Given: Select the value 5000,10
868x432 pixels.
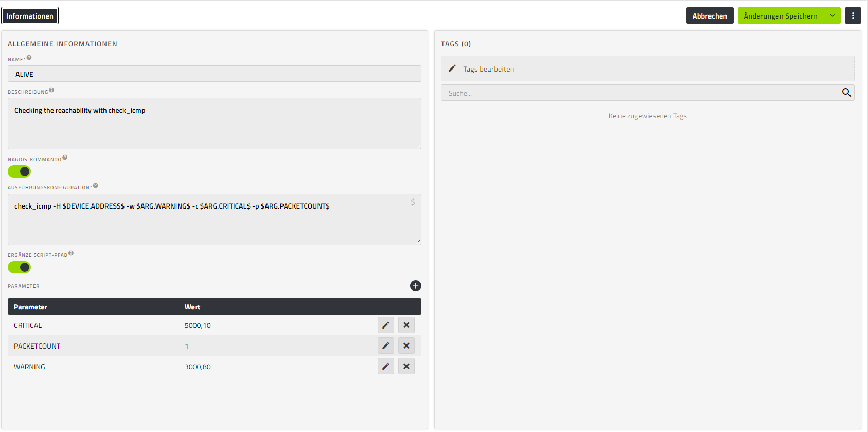Looking at the screenshot, I should click(198, 325).
